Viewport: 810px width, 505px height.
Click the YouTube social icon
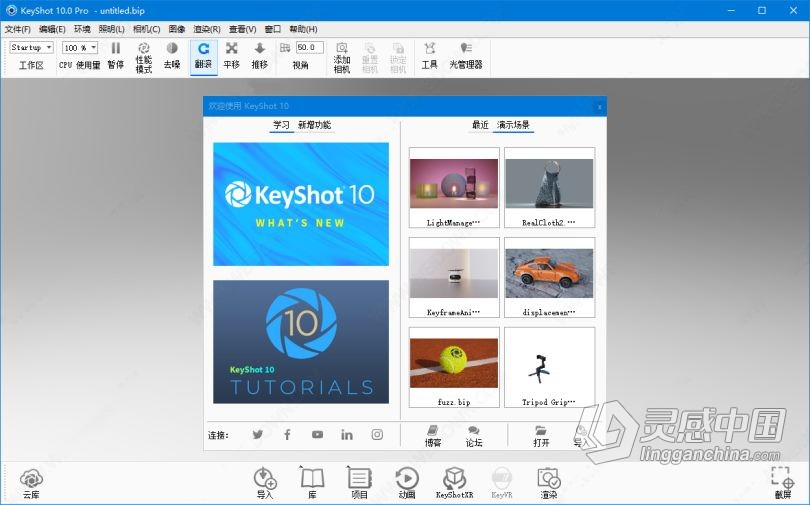point(317,434)
